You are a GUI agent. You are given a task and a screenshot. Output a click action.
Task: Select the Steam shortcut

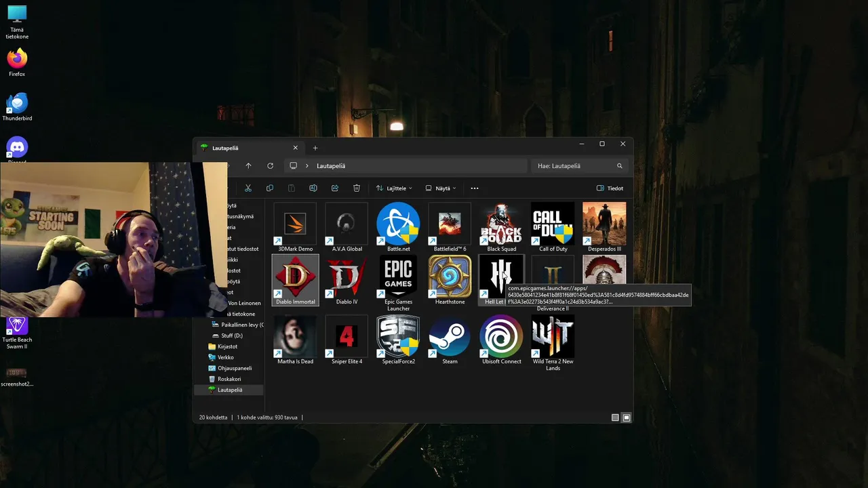[x=450, y=340]
